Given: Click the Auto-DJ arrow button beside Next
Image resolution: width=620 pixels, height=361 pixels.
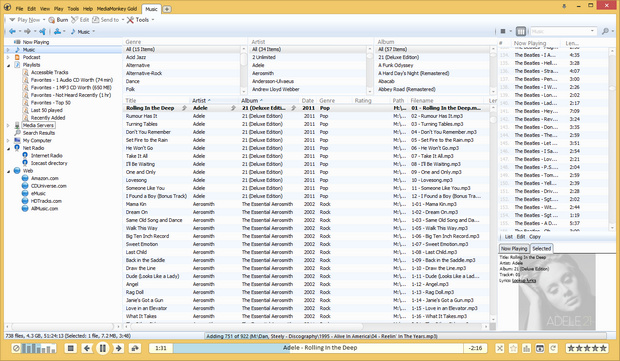Looking at the screenshot, I should click(x=135, y=348).
